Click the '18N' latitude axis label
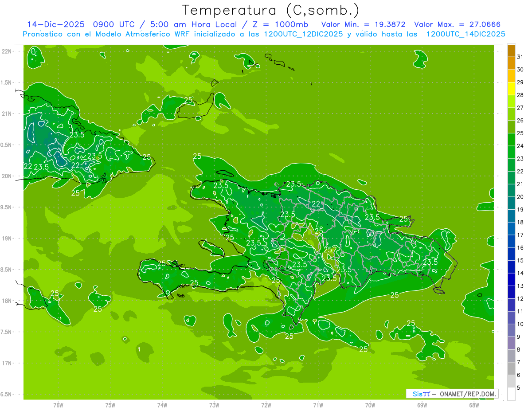 pyautogui.click(x=7, y=301)
